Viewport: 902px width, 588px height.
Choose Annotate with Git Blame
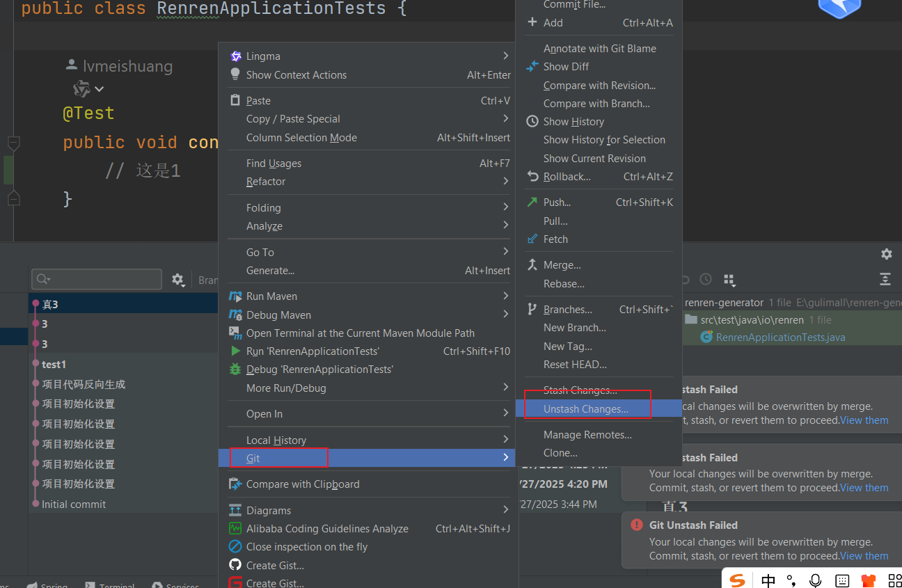pos(599,48)
